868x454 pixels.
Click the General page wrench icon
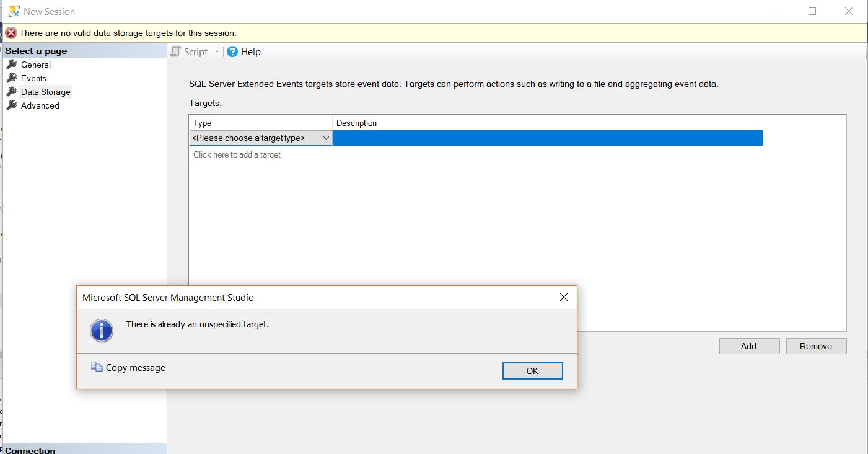point(11,64)
